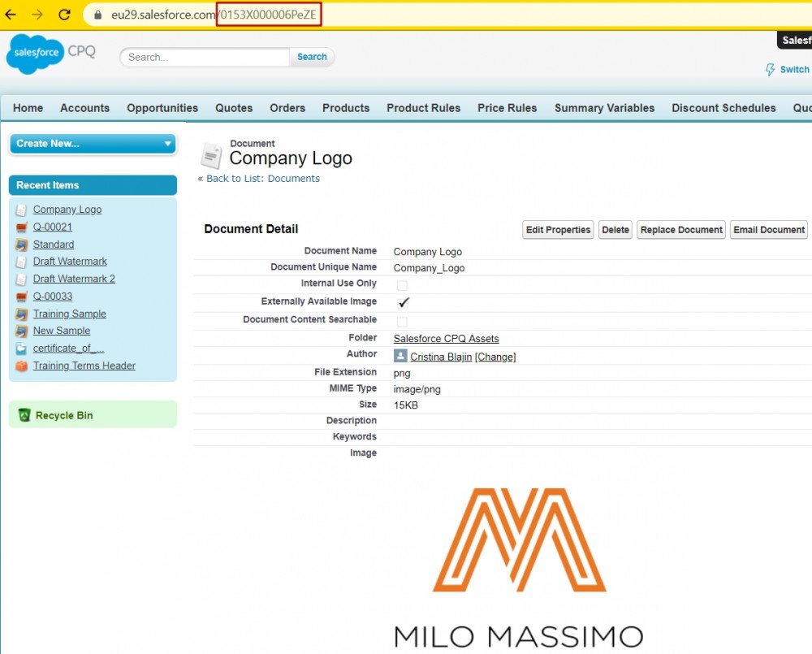Open the New Sample link

pyautogui.click(x=62, y=331)
